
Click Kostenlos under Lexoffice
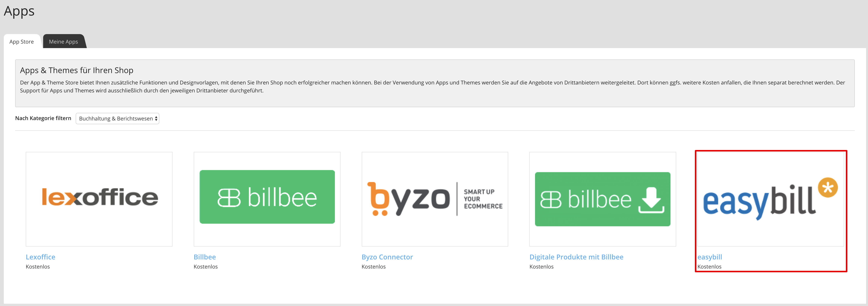tap(38, 267)
